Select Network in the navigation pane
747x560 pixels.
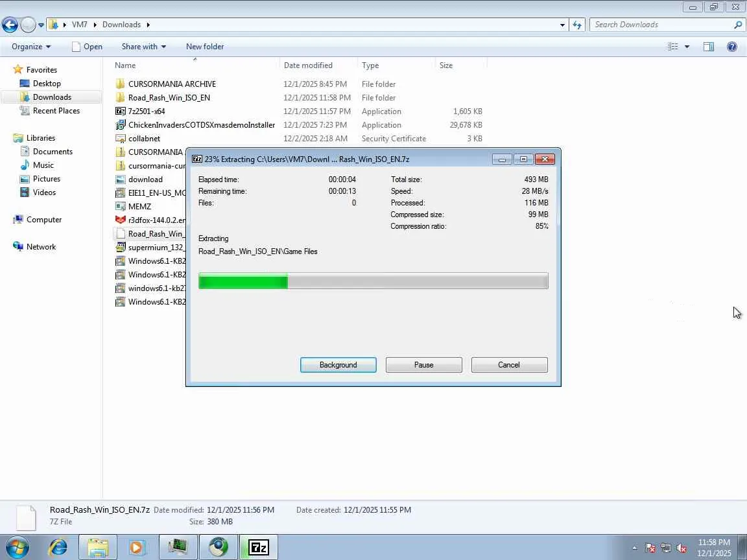tap(41, 247)
